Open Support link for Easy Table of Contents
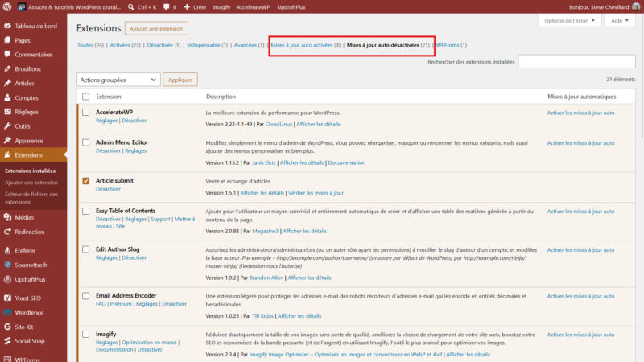 160,219
